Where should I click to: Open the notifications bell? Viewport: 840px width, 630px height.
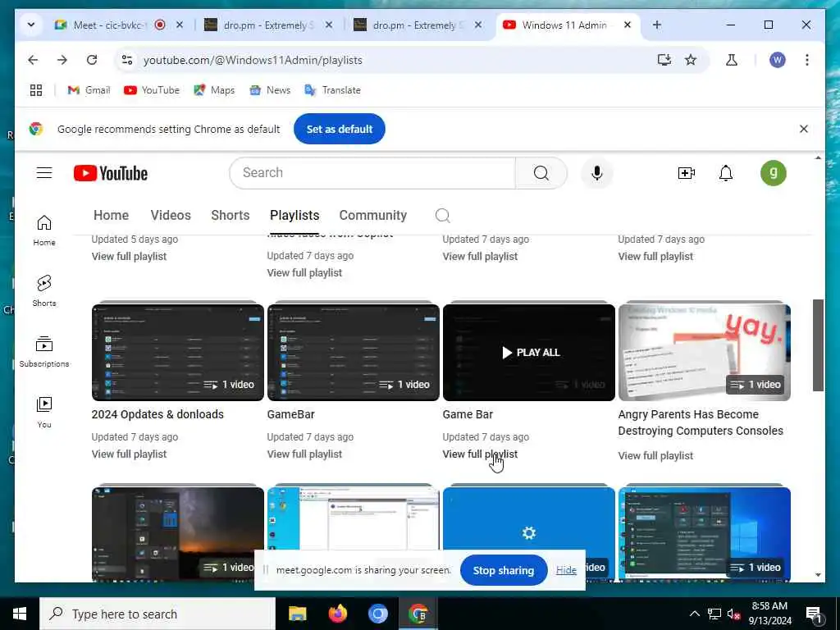point(726,173)
